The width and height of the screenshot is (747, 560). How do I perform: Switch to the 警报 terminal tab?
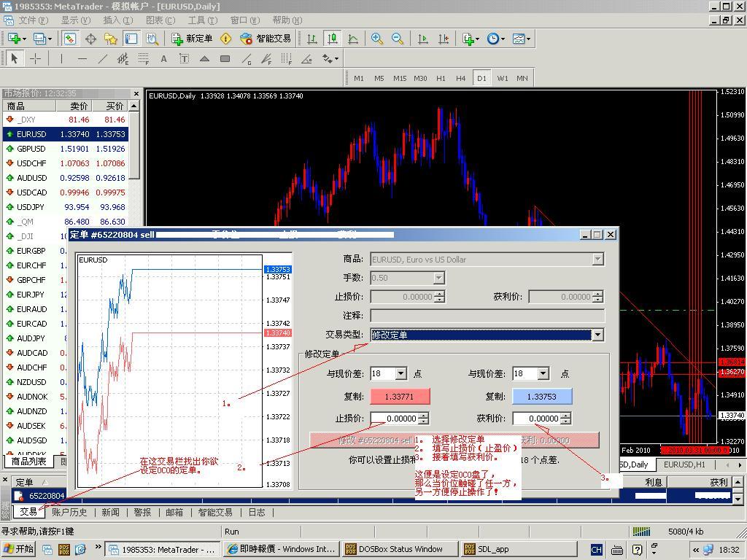coord(142,513)
